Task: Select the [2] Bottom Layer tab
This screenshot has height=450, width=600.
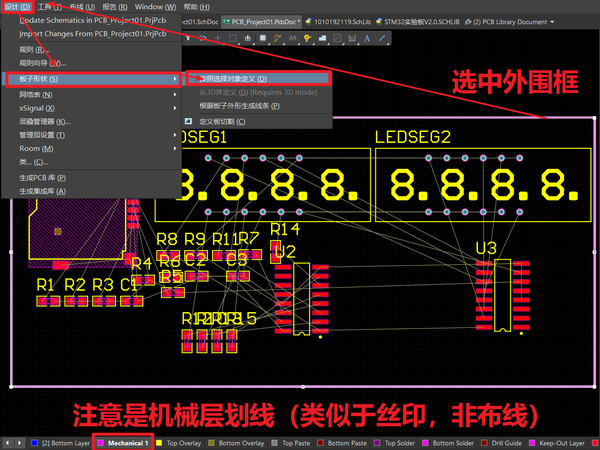Action: (61, 443)
